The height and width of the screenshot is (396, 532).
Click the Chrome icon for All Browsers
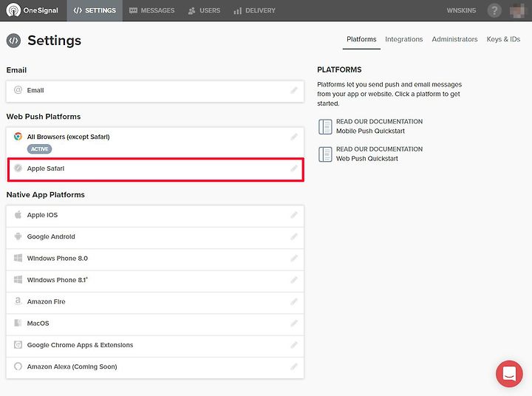(x=18, y=137)
